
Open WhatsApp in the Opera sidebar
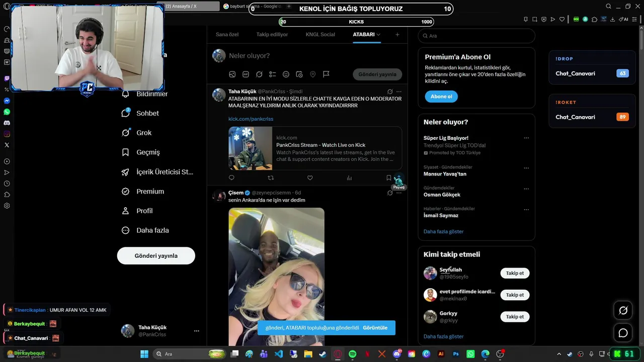[x=7, y=112]
